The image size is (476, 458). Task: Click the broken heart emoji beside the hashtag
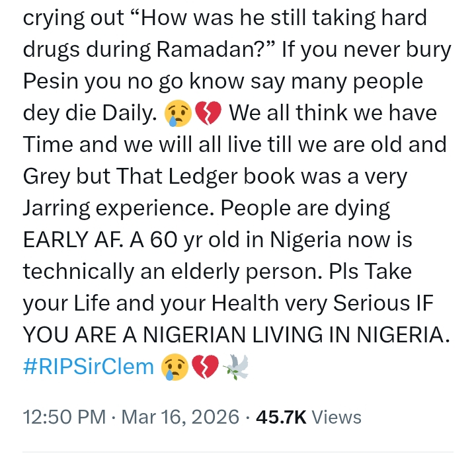205,365
